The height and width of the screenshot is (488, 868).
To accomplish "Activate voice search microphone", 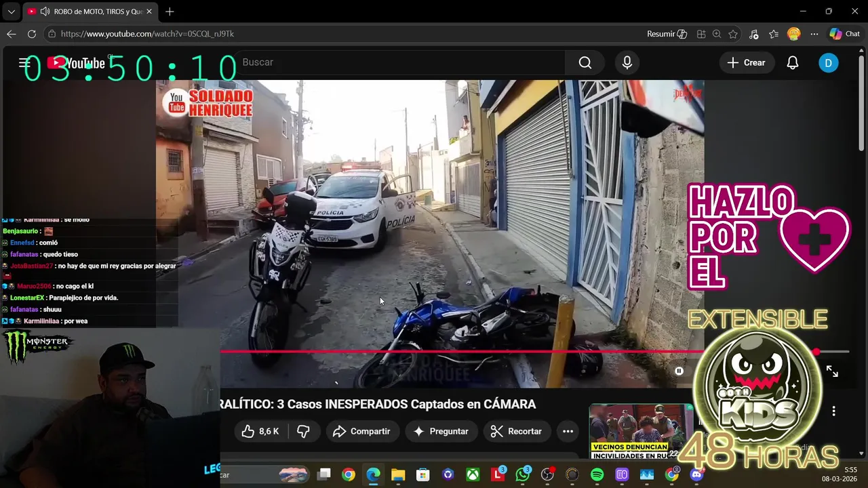I will (627, 62).
